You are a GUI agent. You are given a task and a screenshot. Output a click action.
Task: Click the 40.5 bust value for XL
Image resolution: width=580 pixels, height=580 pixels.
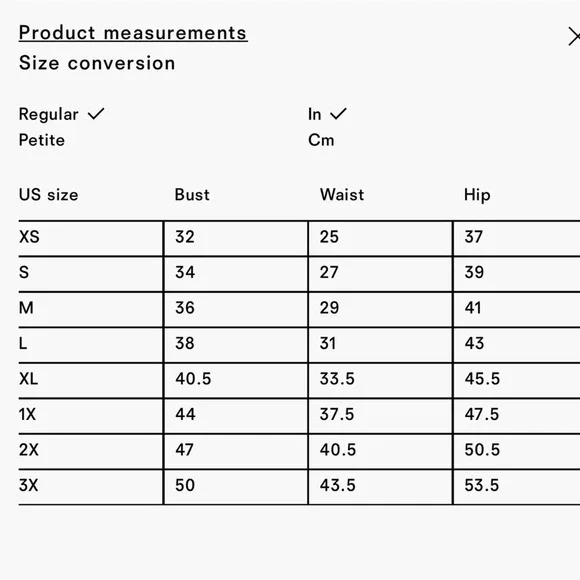(193, 379)
